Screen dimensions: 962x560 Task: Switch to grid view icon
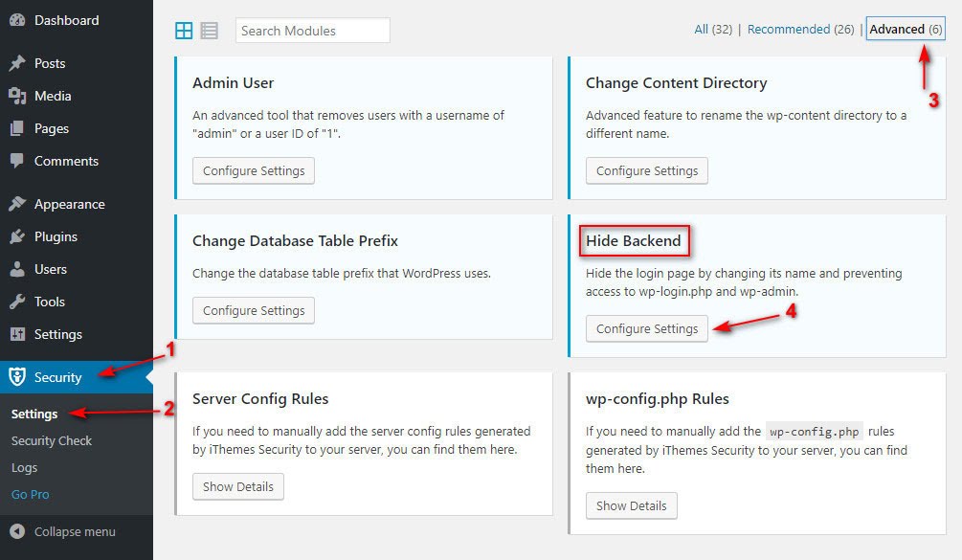point(184,31)
